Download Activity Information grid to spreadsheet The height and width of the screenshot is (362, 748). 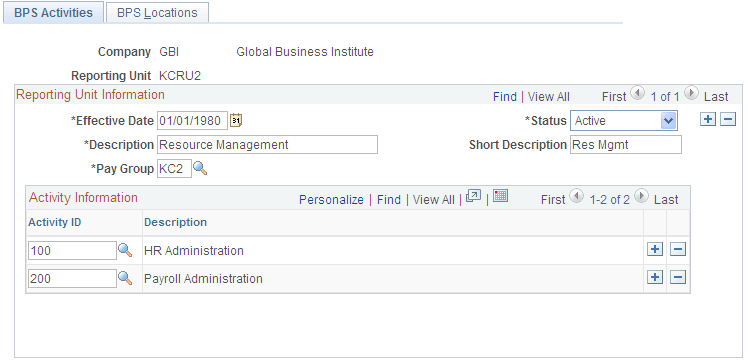pos(500,196)
